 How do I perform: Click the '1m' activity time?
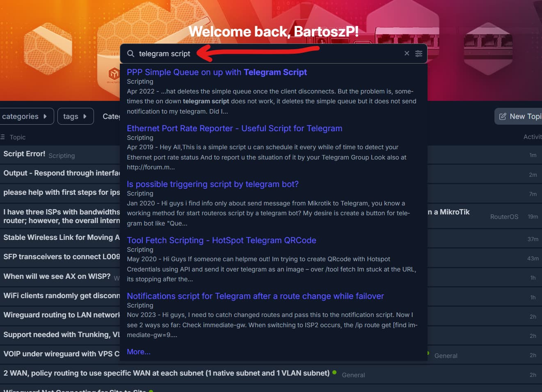tap(533, 155)
